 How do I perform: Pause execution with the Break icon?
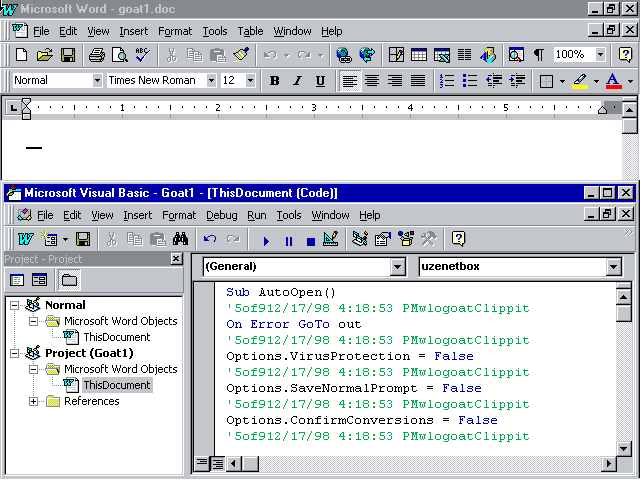tap(289, 241)
